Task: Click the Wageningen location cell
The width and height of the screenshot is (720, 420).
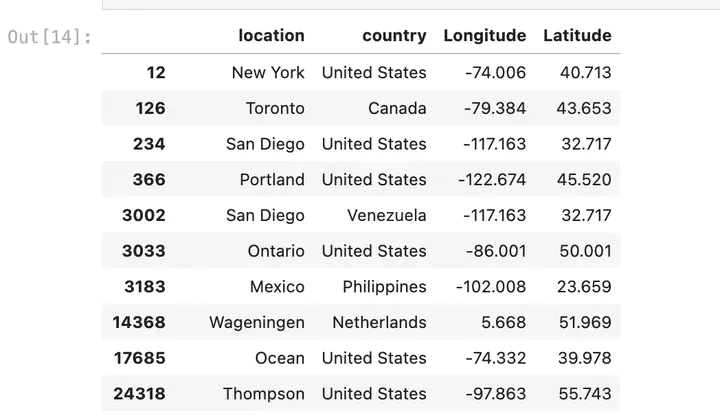Action: (257, 323)
